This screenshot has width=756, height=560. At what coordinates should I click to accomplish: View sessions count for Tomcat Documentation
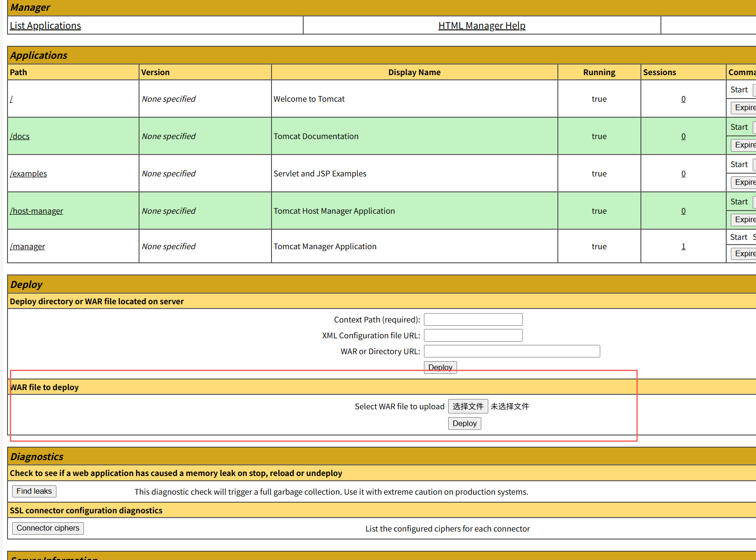(x=683, y=136)
